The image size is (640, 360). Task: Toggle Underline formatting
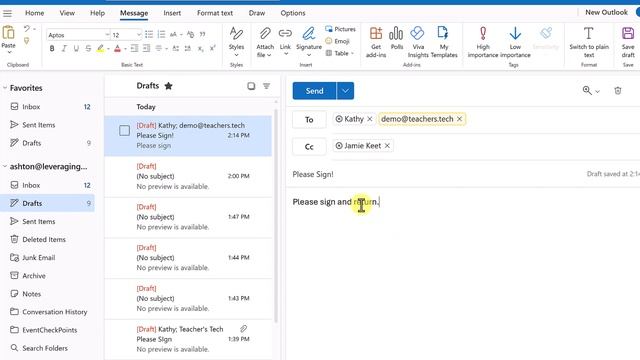(x=76, y=49)
